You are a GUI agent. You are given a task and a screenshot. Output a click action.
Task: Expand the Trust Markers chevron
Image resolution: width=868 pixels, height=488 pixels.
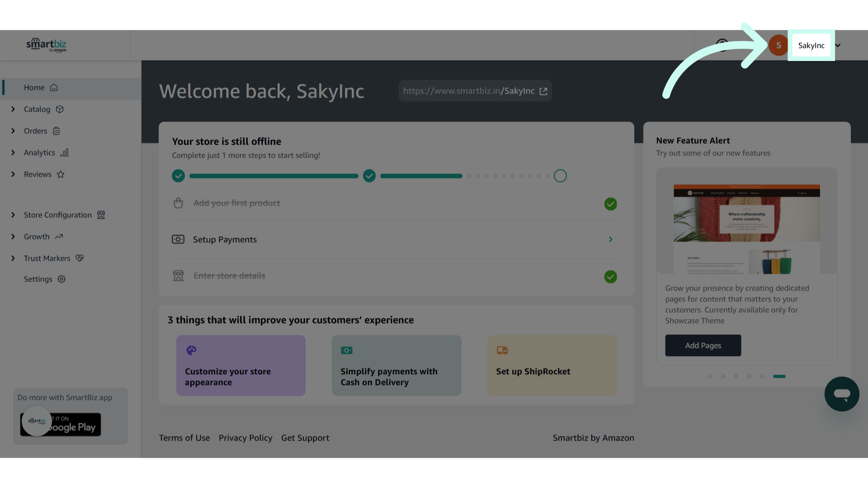point(13,258)
